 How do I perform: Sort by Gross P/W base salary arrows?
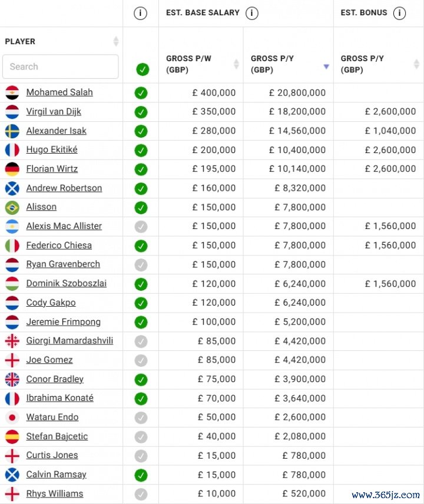tap(236, 64)
